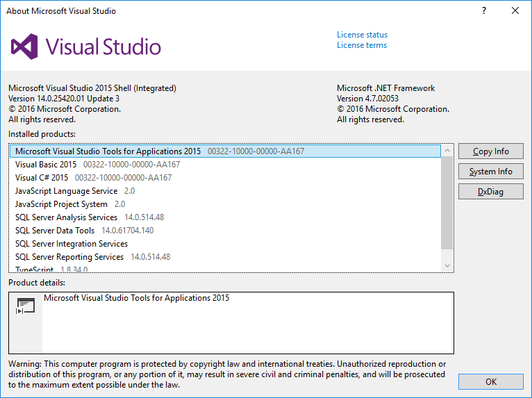Click the Copy Info button
This screenshot has width=532, height=398.
tap(490, 151)
